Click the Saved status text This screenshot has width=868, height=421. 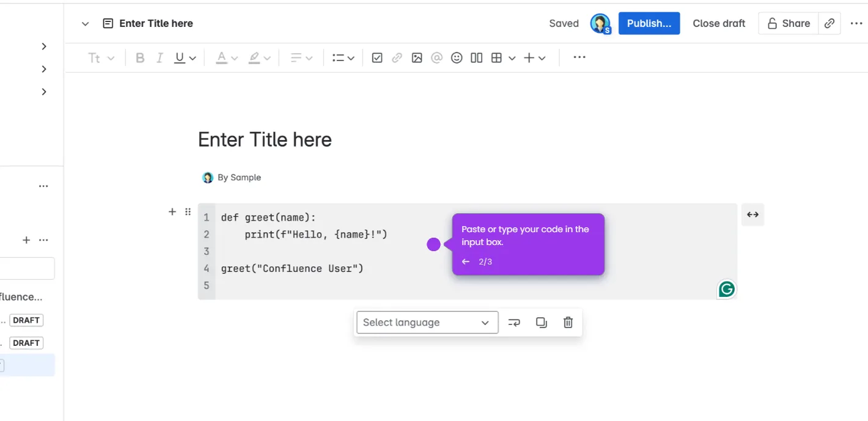(564, 23)
